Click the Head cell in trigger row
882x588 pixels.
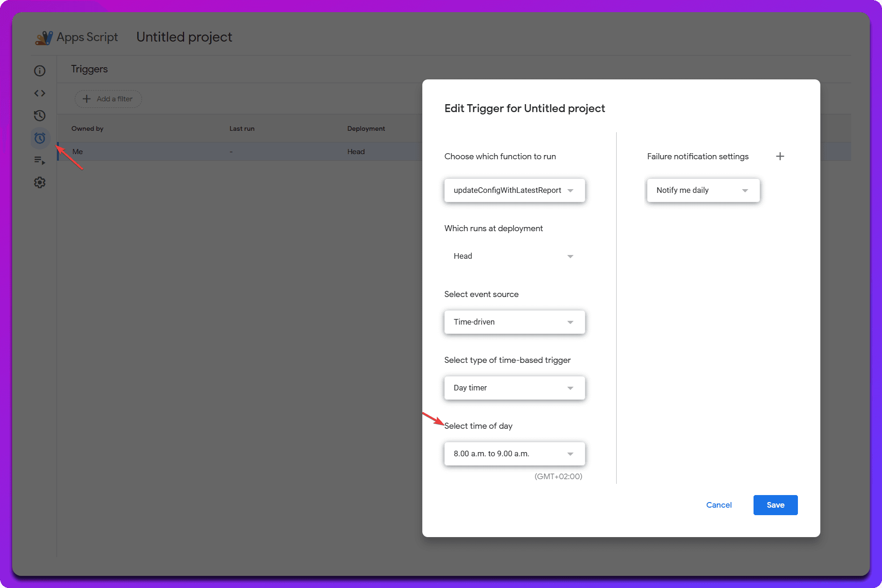click(356, 151)
